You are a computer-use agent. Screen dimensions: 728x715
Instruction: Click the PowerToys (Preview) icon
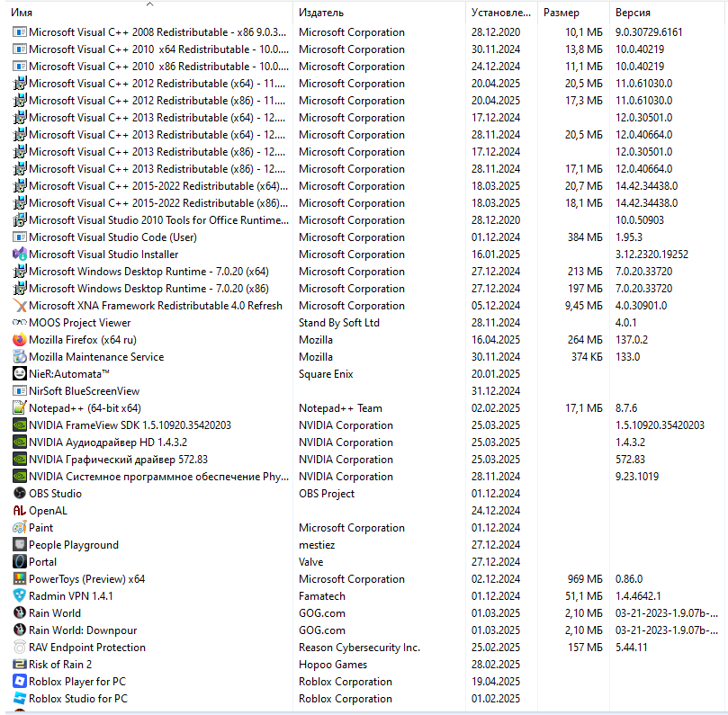pos(20,579)
